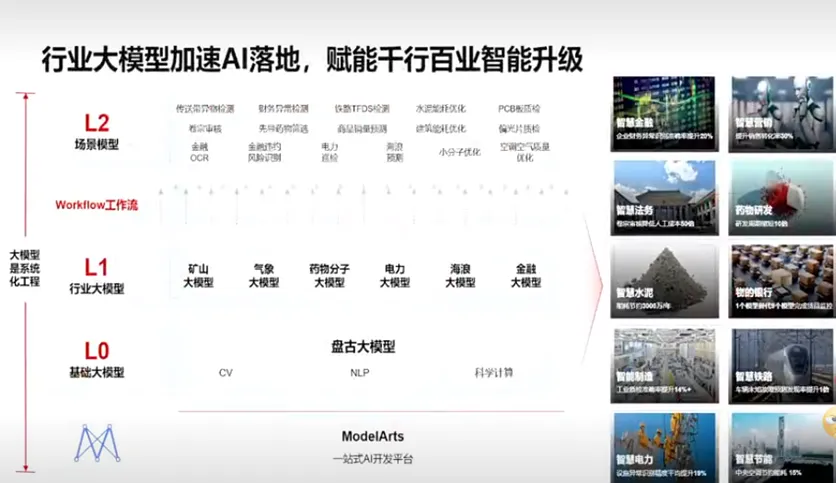
Task: Select the red Workflow工作流 label
Action: [97, 205]
